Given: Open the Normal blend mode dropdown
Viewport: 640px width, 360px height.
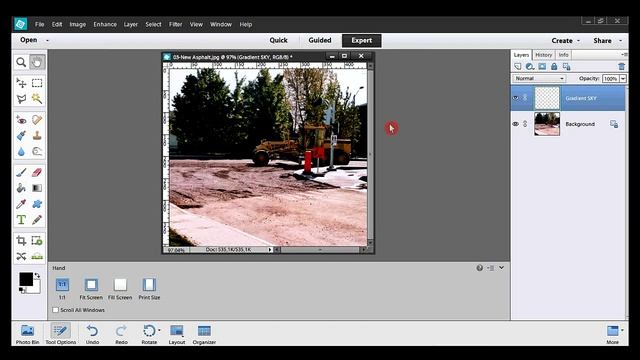Looking at the screenshot, I should [x=539, y=78].
